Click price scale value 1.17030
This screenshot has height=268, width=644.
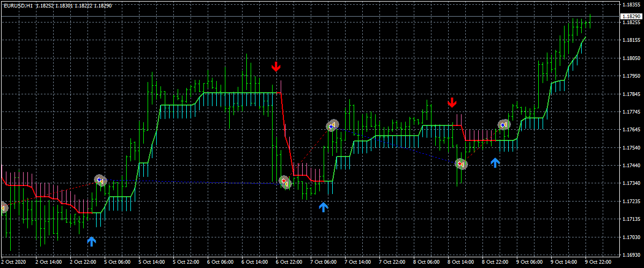pyautogui.click(x=631, y=237)
